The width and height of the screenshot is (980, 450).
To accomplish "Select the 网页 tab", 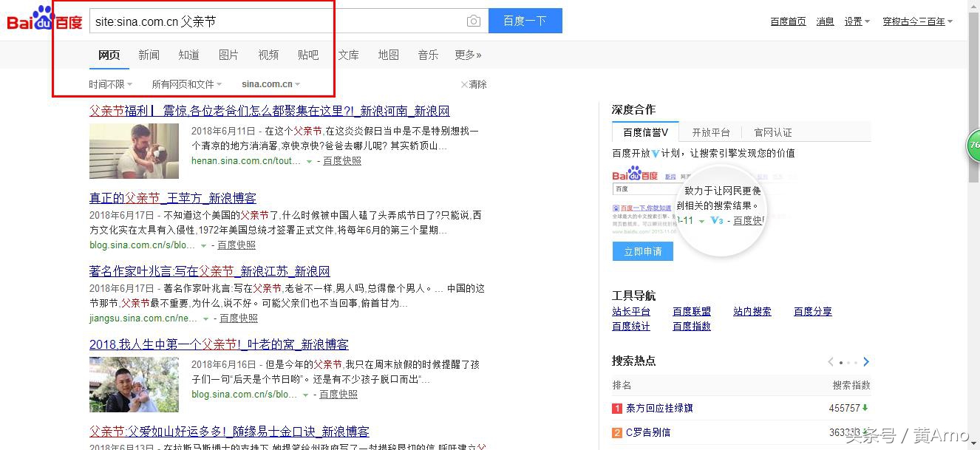I will [x=109, y=55].
